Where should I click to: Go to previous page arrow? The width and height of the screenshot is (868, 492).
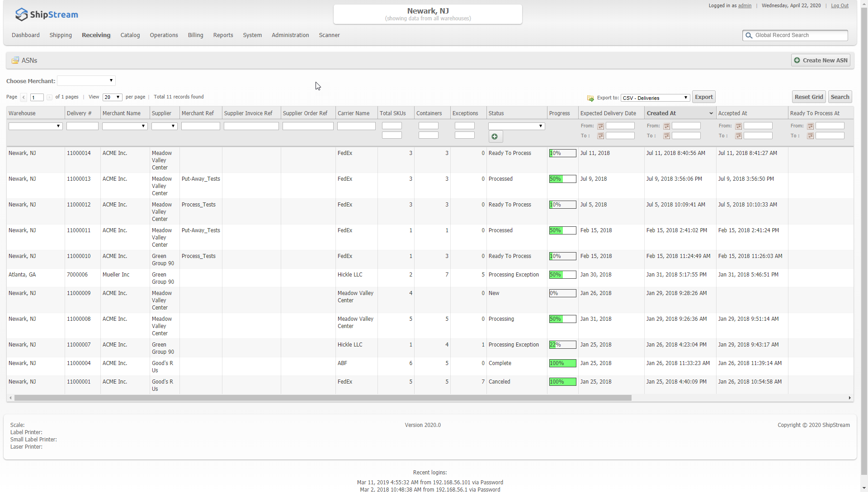[24, 97]
